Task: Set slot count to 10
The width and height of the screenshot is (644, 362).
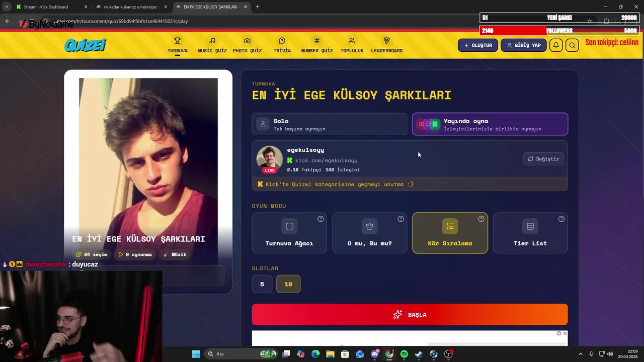Action: (288, 284)
